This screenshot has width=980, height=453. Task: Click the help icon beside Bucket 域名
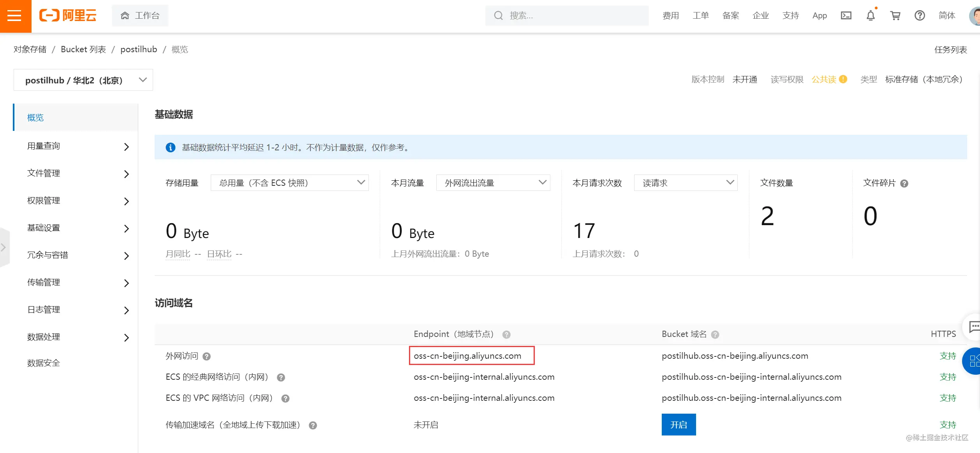[715, 335]
